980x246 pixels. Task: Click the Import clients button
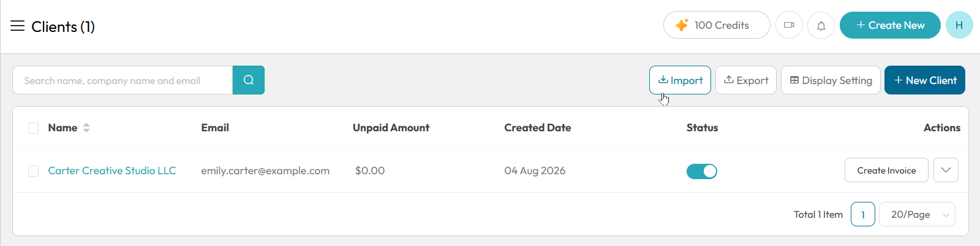(x=680, y=80)
